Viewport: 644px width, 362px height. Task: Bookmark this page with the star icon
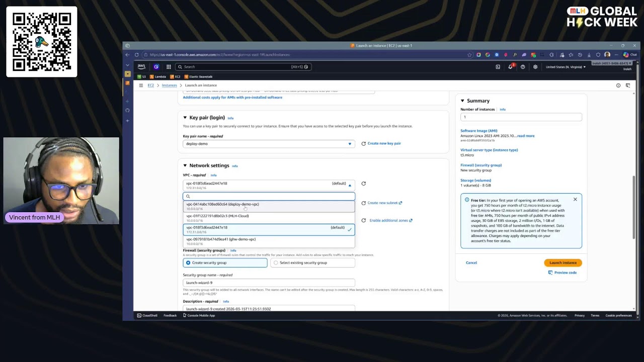point(469,55)
